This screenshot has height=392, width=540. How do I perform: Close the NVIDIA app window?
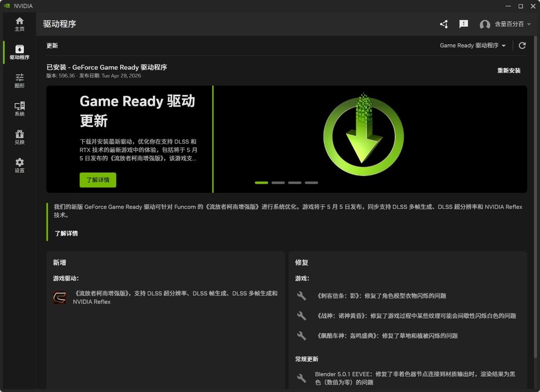533,6
